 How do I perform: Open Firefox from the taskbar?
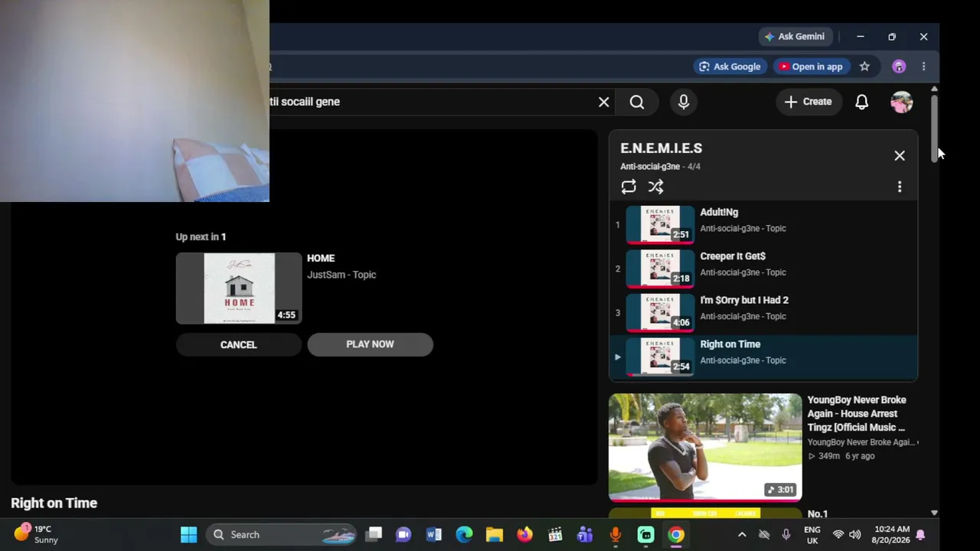point(524,535)
